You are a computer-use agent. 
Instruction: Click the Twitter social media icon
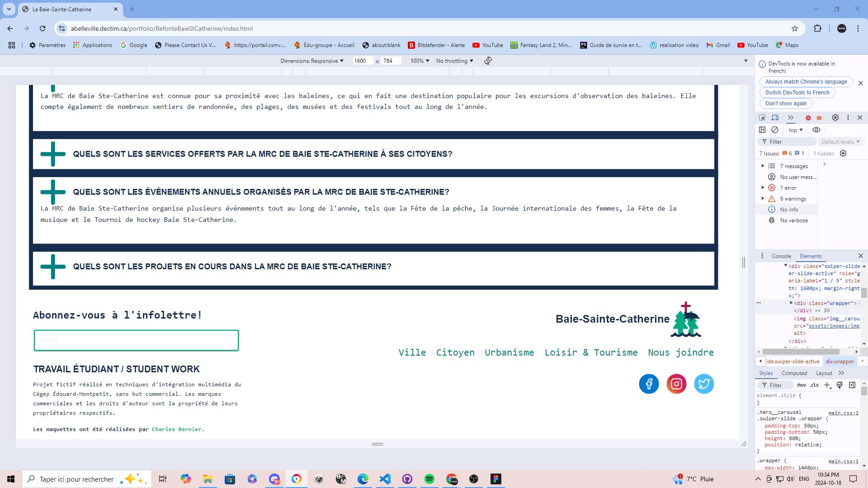coord(704,383)
